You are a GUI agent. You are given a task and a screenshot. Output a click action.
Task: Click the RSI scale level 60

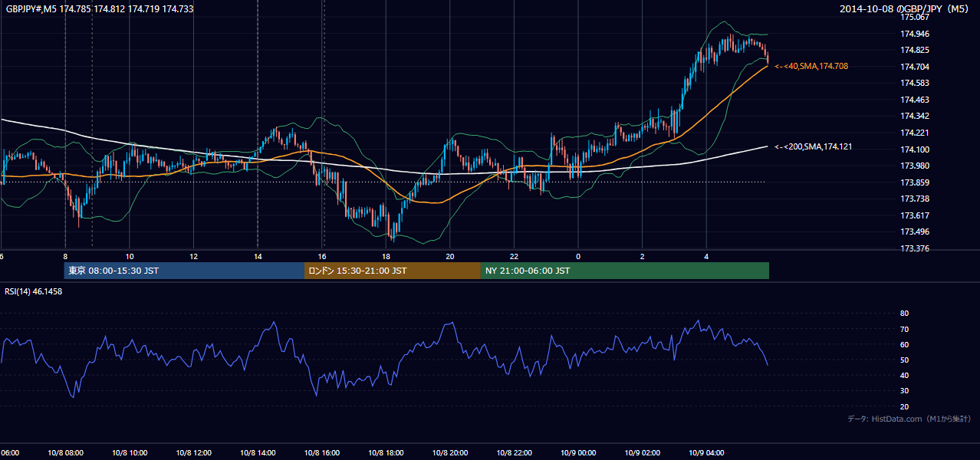tap(904, 344)
